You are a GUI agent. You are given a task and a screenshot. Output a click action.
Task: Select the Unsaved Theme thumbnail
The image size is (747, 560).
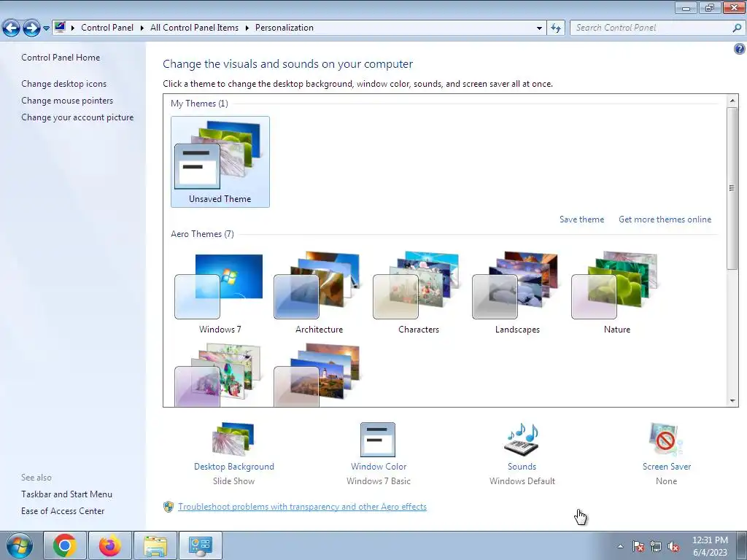pos(220,162)
